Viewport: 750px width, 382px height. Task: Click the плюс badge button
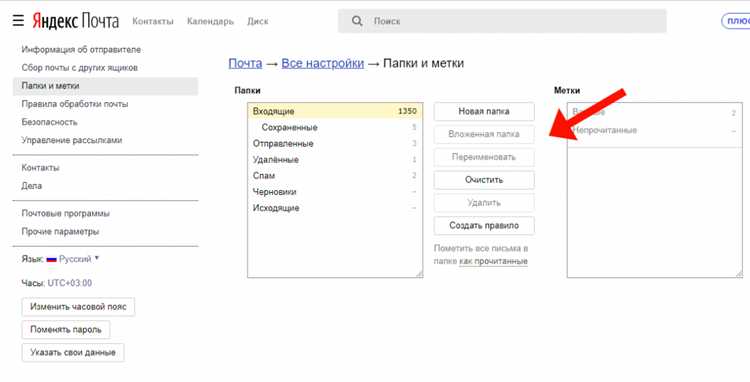[x=737, y=21]
